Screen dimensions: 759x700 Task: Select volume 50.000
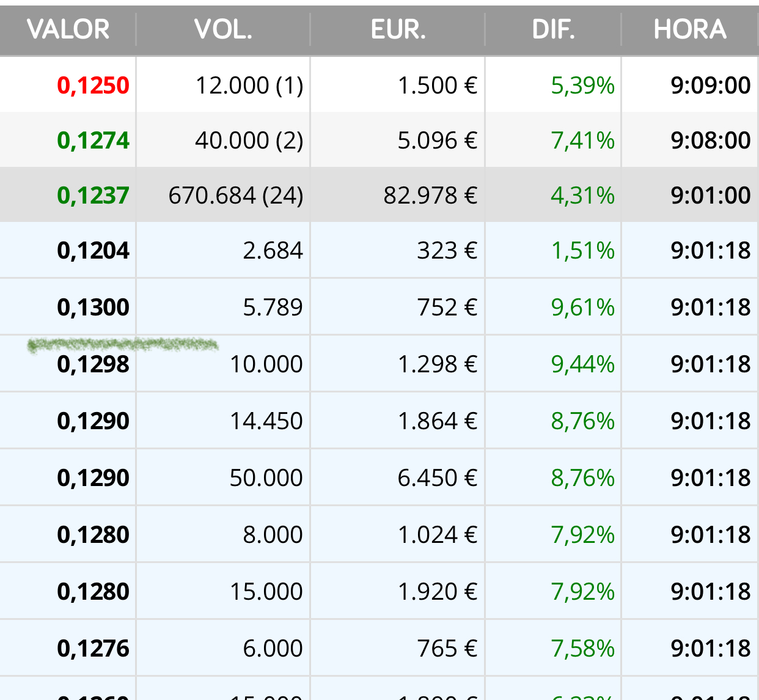click(266, 478)
